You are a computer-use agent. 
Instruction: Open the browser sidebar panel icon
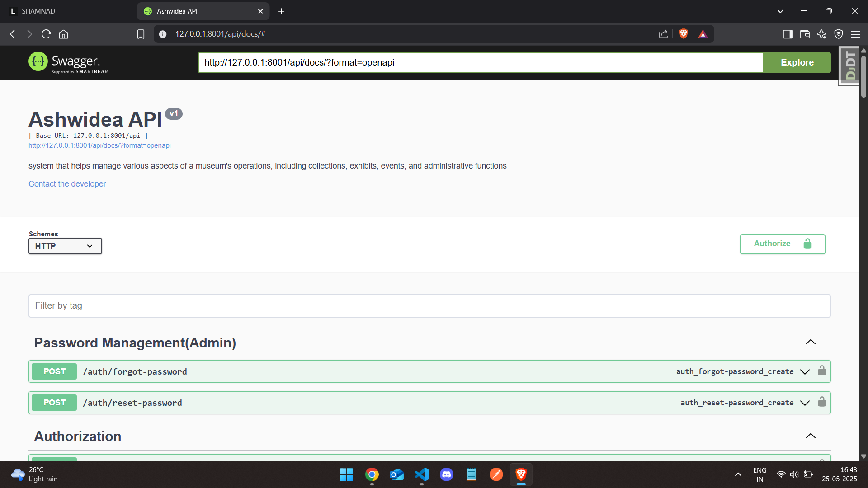click(788, 34)
